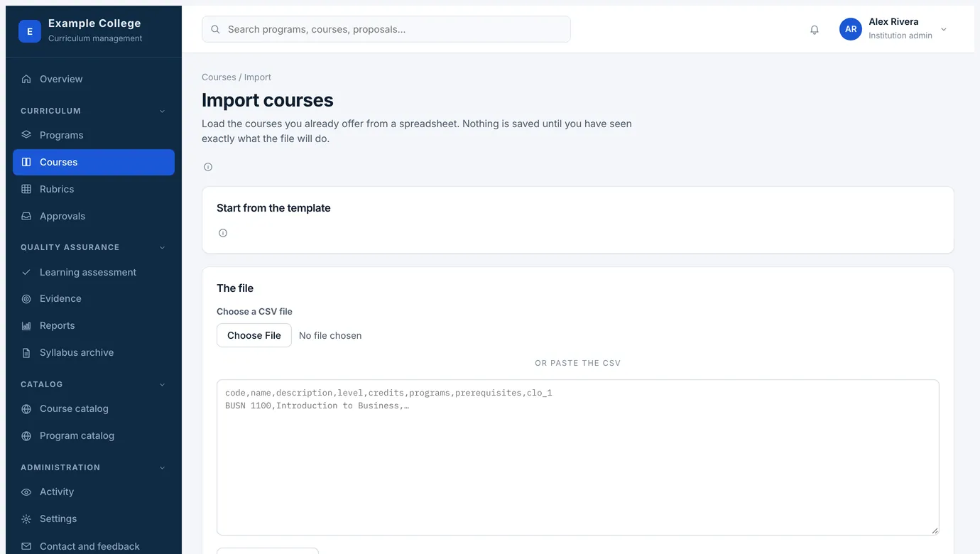Image resolution: width=980 pixels, height=554 pixels.
Task: Click the Reports bar chart icon
Action: (26, 326)
